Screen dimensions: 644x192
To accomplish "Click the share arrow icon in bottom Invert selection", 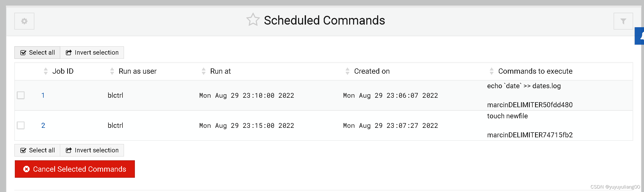I will click(x=68, y=150).
